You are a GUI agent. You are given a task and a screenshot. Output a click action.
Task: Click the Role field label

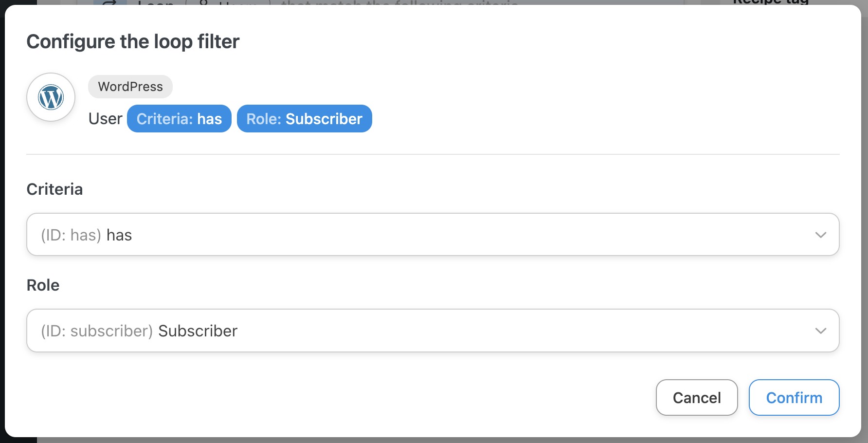coord(43,285)
